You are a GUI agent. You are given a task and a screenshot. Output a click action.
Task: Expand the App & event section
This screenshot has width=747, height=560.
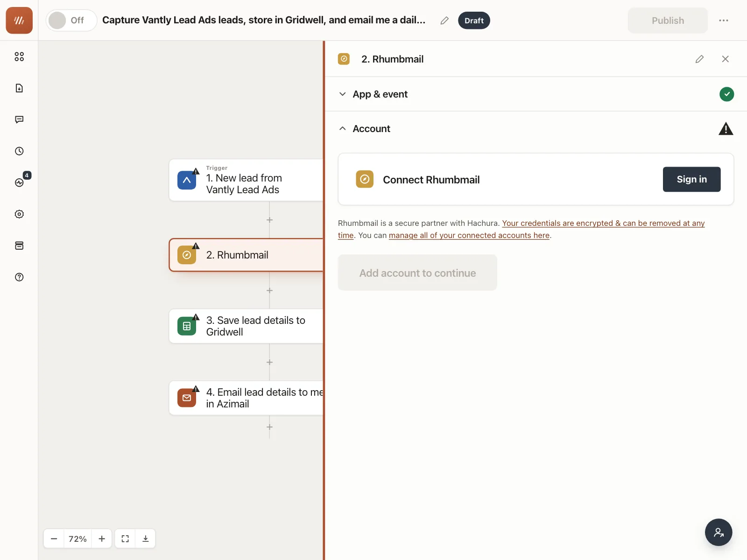click(536, 94)
